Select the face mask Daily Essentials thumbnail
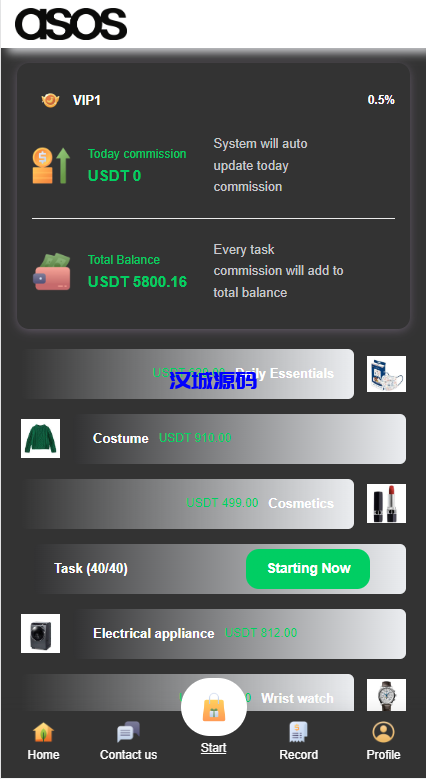426x779 pixels. pos(386,374)
